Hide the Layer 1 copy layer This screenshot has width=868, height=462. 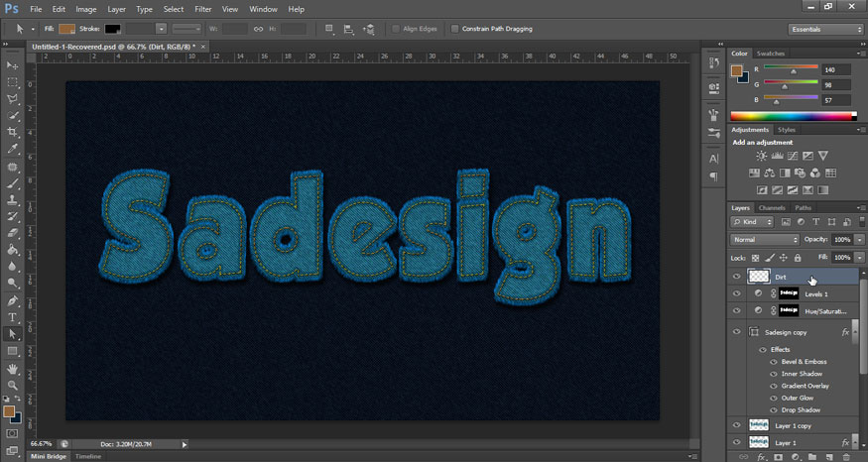click(x=737, y=425)
